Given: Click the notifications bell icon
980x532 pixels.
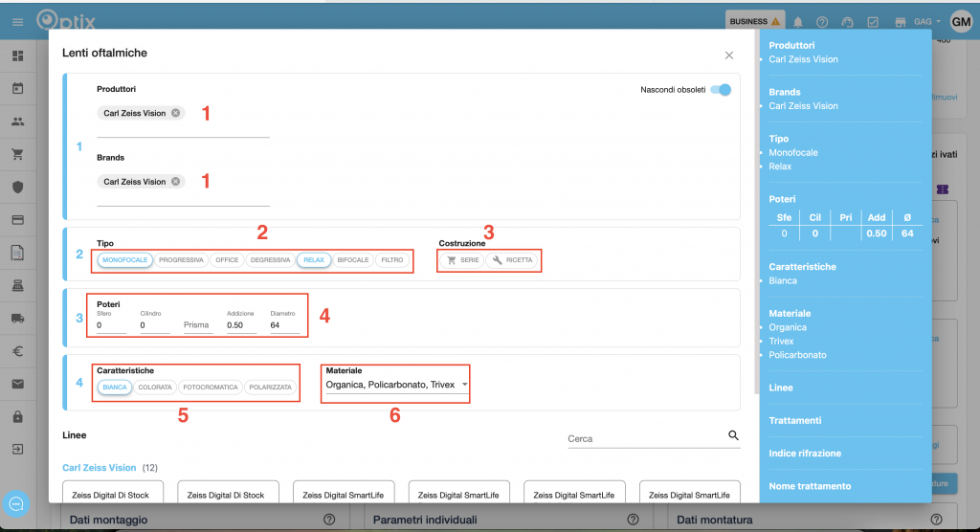Looking at the screenshot, I should pos(798,22).
